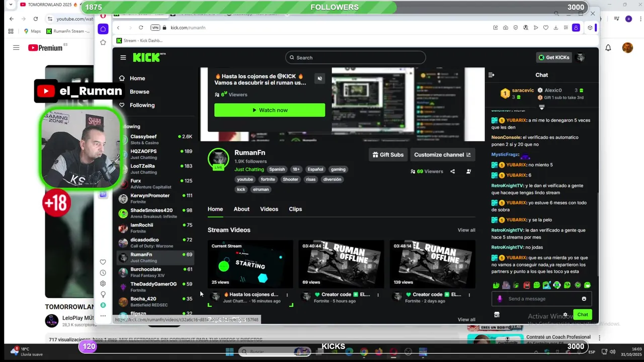Open Bocha_420 channel in sidebar

pos(155,301)
